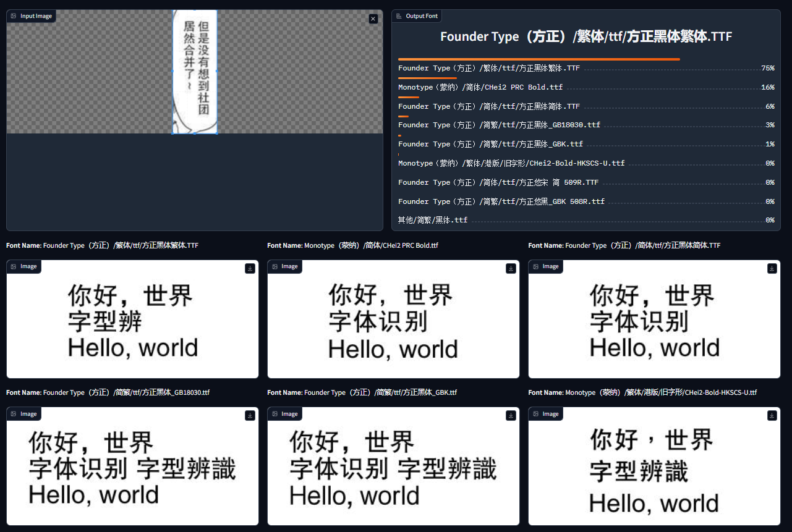Select the 方正黑体简体.TTF 6% result row
The image size is (792, 532).
pos(586,106)
